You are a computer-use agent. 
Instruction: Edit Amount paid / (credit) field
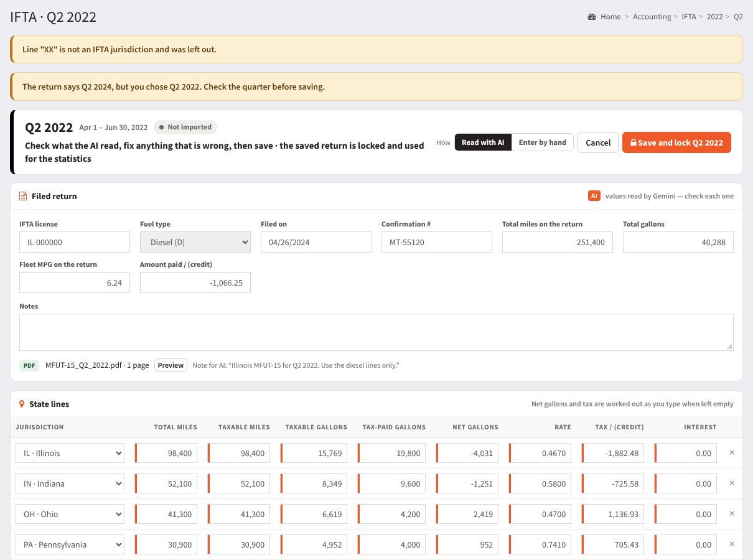tap(195, 282)
